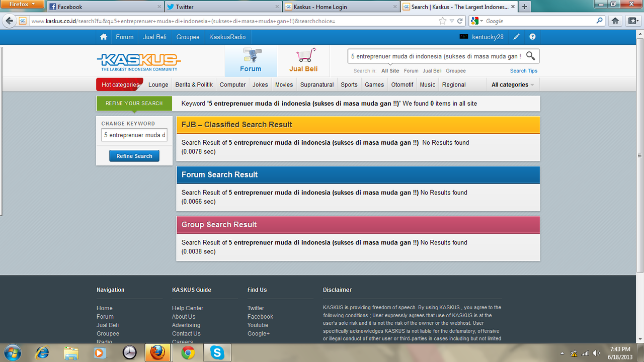Viewport: 644px width, 362px height.
Task: Reload the page with the refresh icon
Action: click(460, 21)
